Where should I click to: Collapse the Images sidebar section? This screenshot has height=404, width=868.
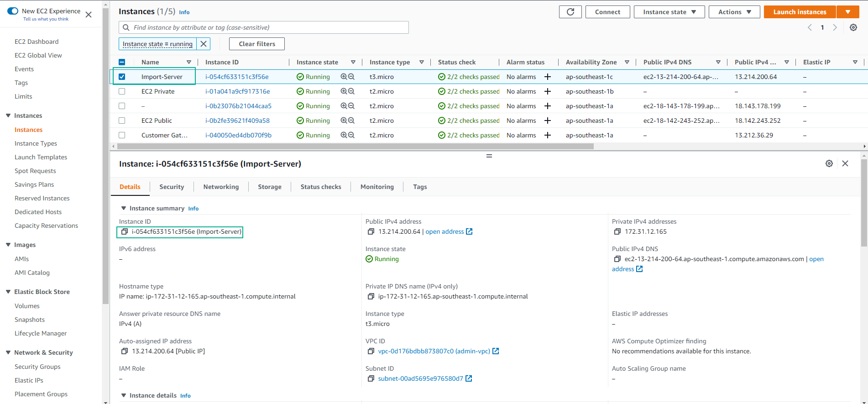(8, 245)
